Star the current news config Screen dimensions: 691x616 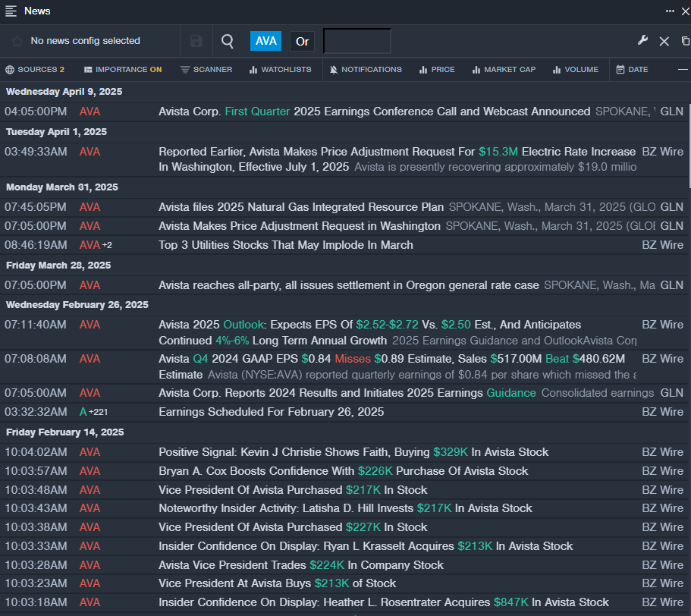click(x=17, y=41)
